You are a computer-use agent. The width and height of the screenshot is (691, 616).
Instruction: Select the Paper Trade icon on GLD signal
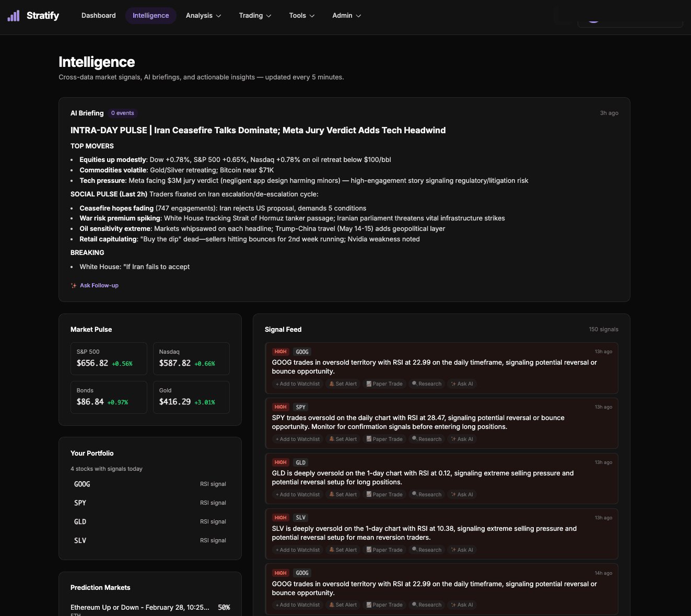[x=369, y=494]
